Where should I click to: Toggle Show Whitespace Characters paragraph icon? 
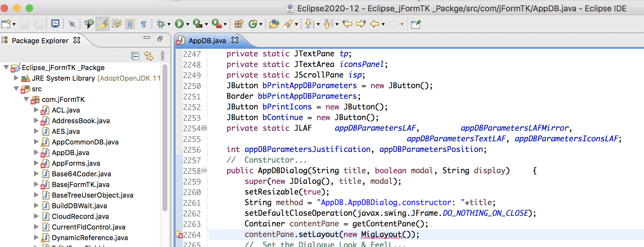(144, 24)
